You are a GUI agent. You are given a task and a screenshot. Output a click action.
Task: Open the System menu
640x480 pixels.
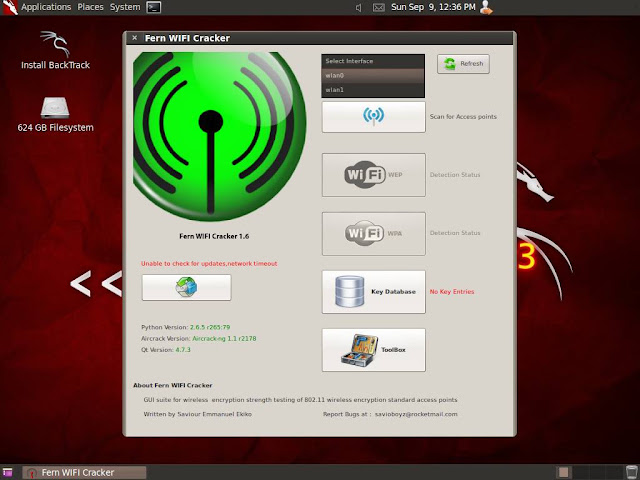point(125,7)
